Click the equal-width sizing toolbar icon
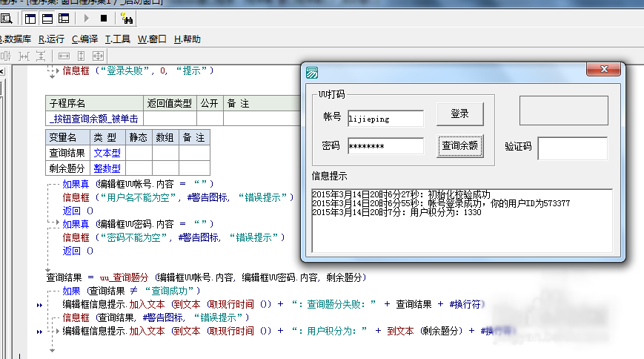 pos(64,56)
